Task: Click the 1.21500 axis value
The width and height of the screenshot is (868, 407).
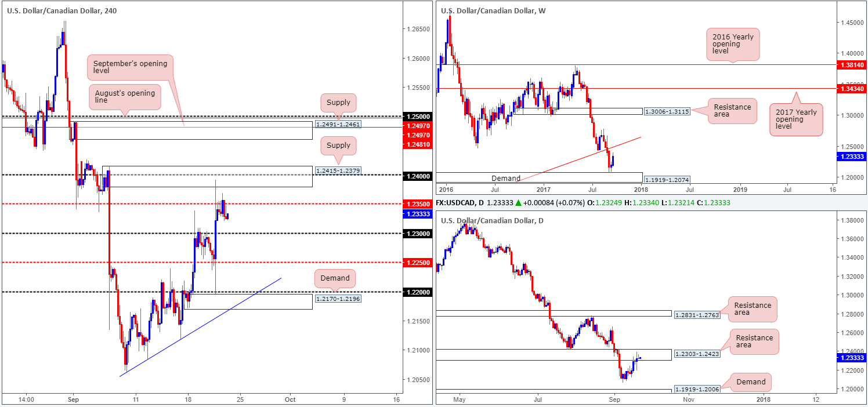Action: (417, 321)
